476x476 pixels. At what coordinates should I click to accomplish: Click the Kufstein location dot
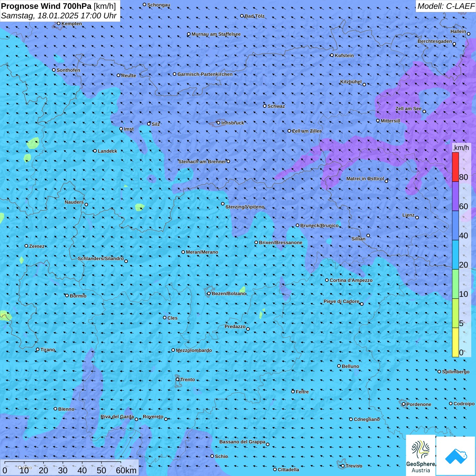click(x=332, y=55)
